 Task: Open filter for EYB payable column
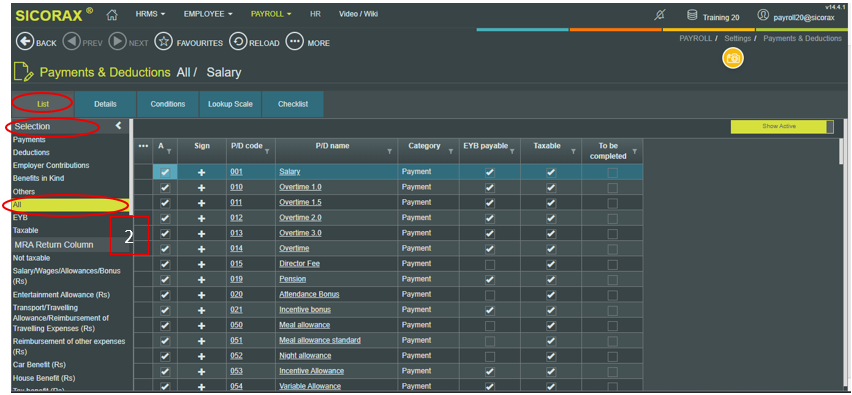512,152
